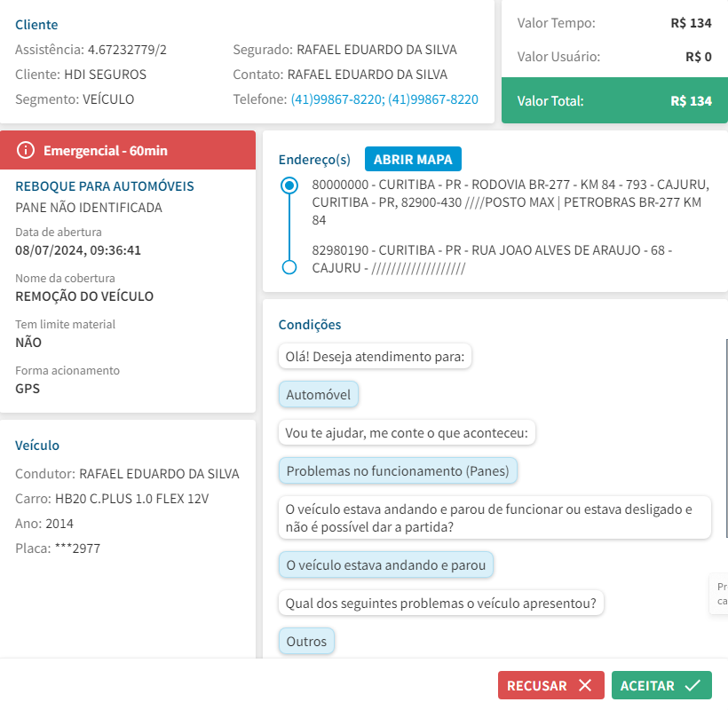Select the origin address route marker
This screenshot has width=728, height=710.
coord(289,186)
